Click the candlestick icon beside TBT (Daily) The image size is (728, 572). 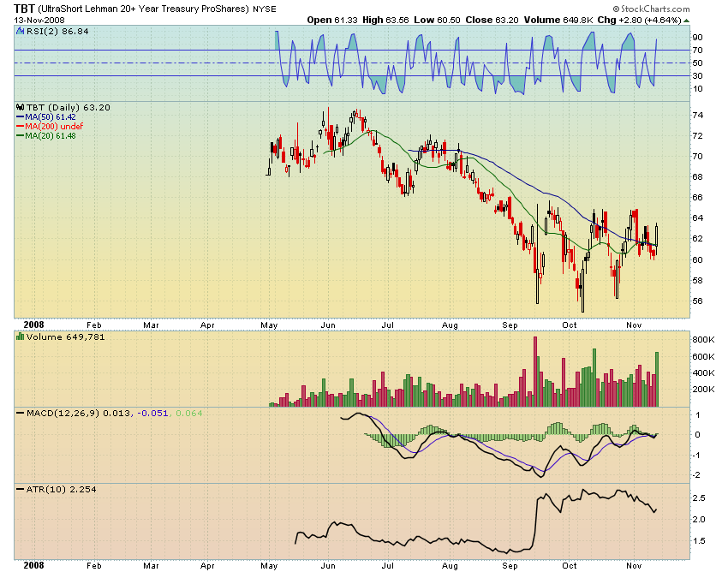20,107
